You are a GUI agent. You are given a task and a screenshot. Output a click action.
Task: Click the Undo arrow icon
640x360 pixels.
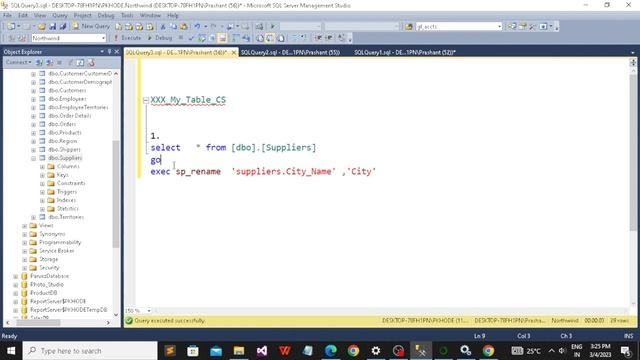pos(197,27)
